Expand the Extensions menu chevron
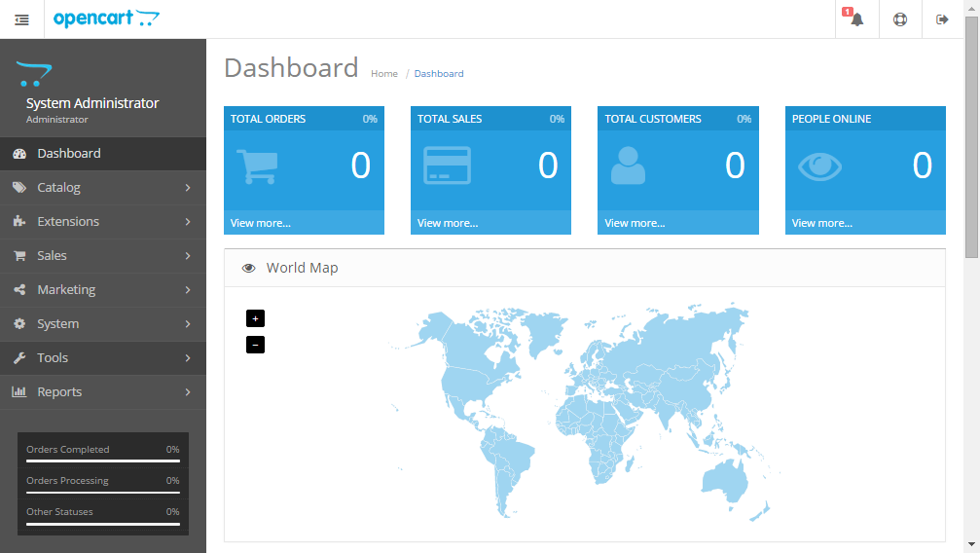The width and height of the screenshot is (980, 553). pos(188,222)
